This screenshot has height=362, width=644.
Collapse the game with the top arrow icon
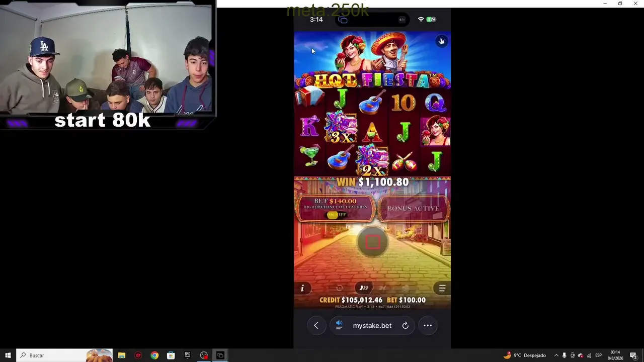pyautogui.click(x=441, y=41)
